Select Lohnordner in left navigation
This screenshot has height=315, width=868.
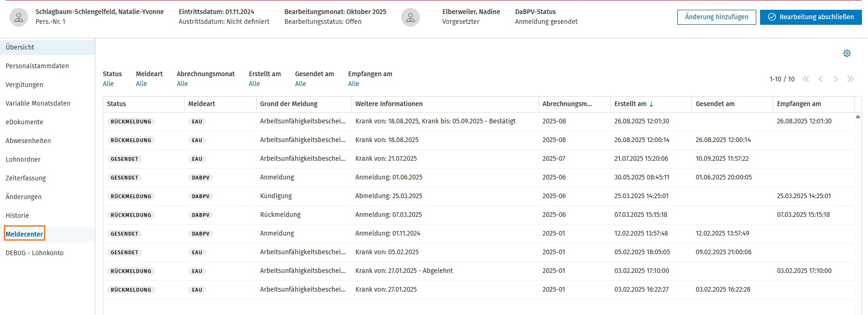(x=23, y=159)
